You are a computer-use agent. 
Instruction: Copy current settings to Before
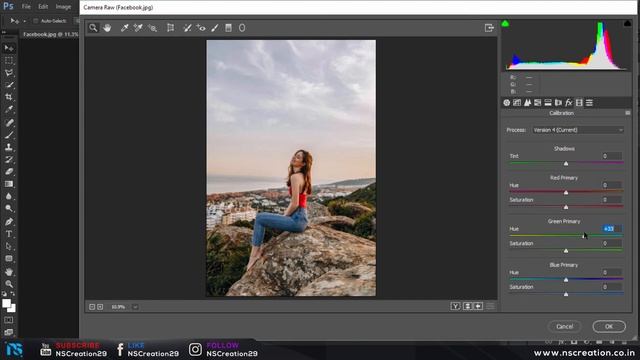(478, 306)
